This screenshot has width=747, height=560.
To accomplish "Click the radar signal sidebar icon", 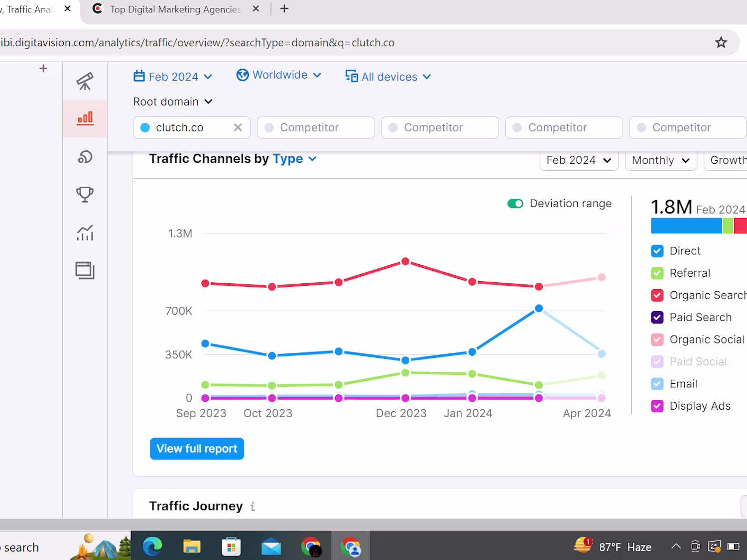I will (x=85, y=157).
